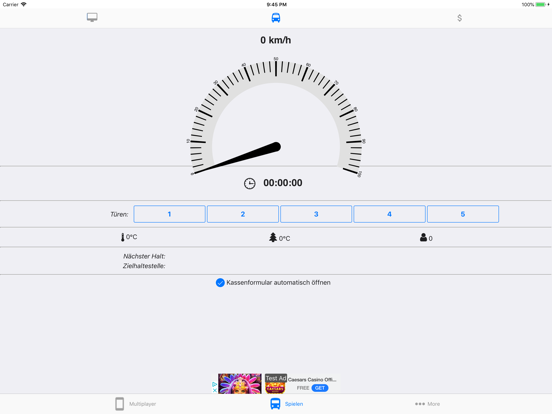Open the dollar sign cash tab
This screenshot has height=414, width=552.
pyautogui.click(x=459, y=18)
